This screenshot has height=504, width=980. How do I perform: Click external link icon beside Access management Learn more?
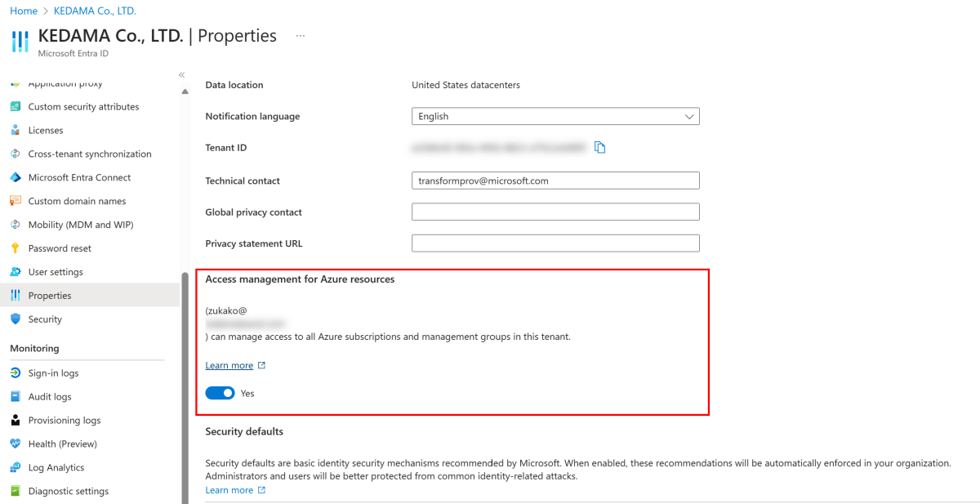[261, 366]
